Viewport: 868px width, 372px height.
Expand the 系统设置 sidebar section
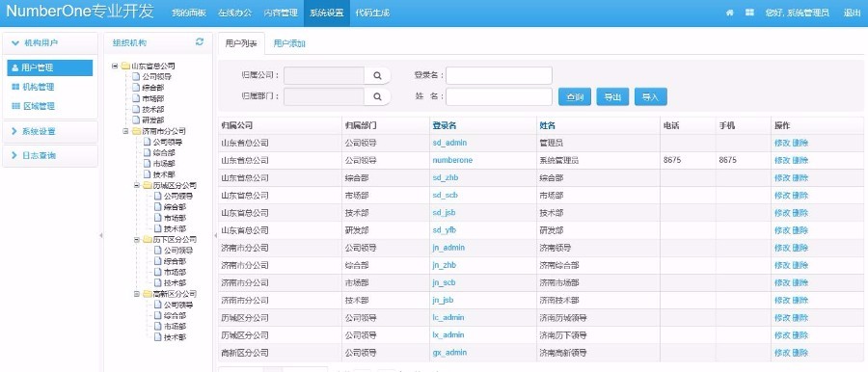[50, 132]
